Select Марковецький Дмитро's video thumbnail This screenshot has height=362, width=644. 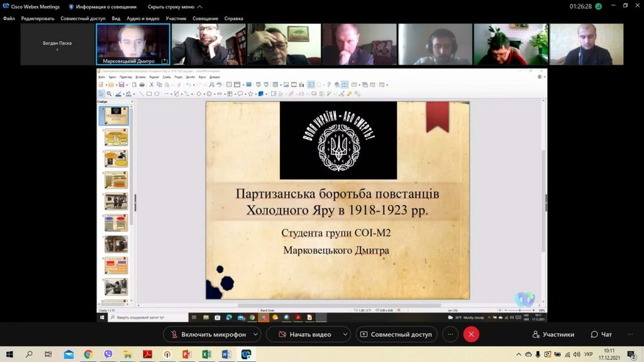133,44
